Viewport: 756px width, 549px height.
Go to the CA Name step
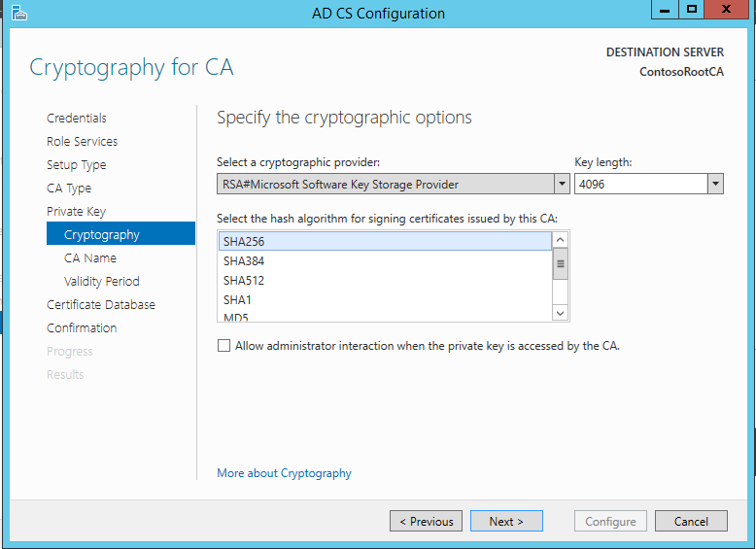[x=90, y=257]
